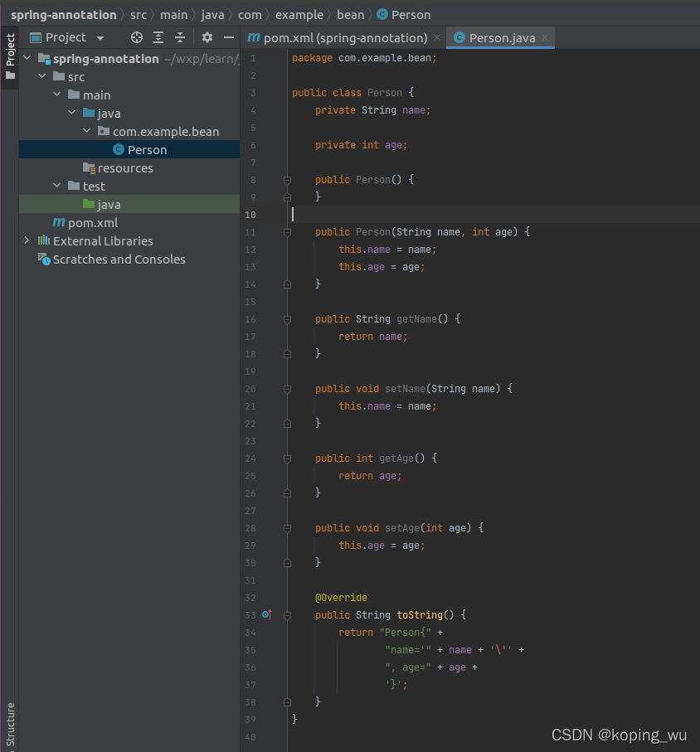Click 'private String name;' field declaration
The image size is (700, 752).
point(372,110)
